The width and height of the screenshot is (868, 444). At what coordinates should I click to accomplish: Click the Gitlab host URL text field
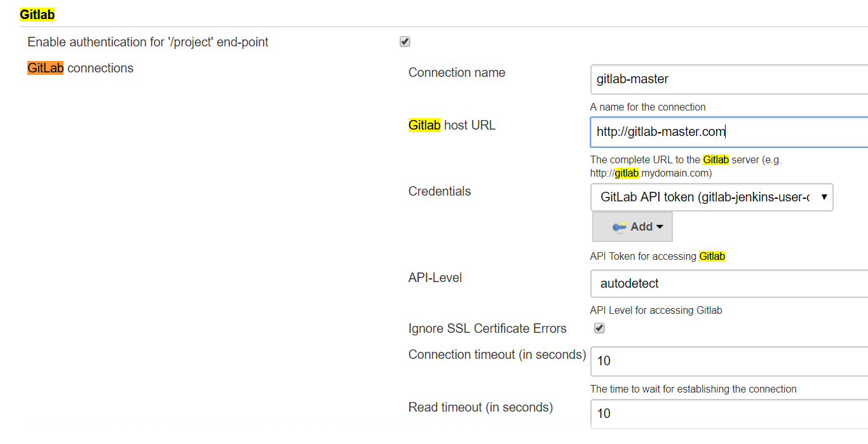(x=699, y=131)
